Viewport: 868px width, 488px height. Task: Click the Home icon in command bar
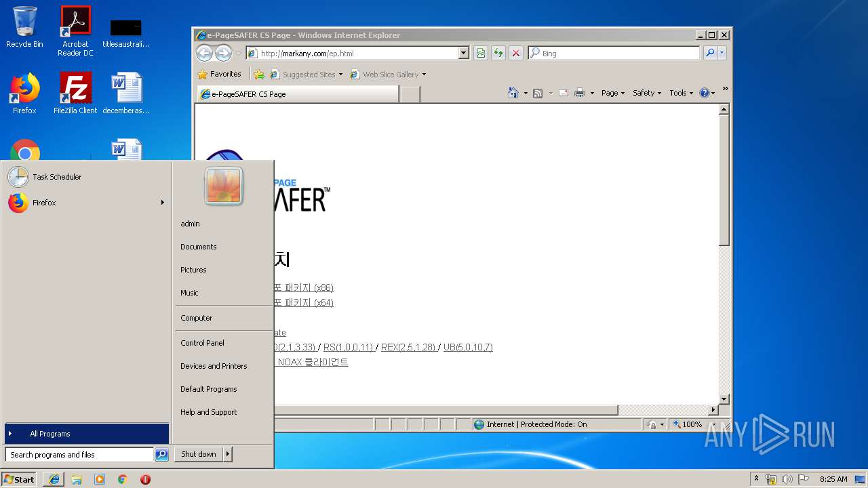point(513,93)
